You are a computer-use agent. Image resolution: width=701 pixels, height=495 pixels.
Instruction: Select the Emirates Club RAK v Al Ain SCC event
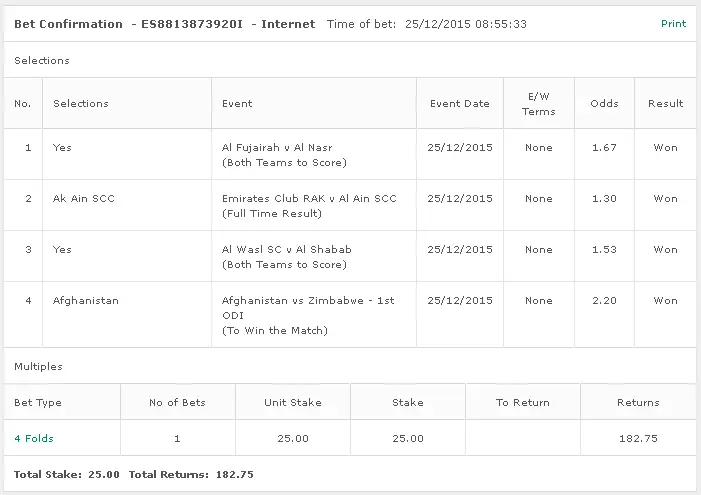pos(309,198)
